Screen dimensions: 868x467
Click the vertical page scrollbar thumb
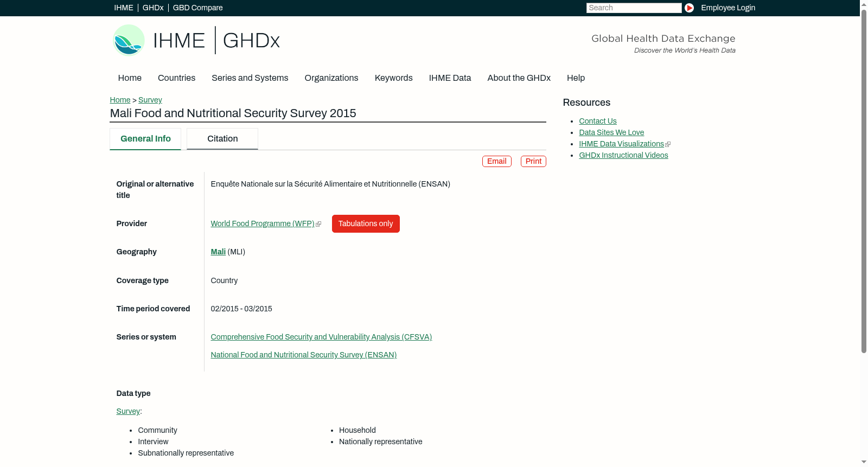point(864,181)
